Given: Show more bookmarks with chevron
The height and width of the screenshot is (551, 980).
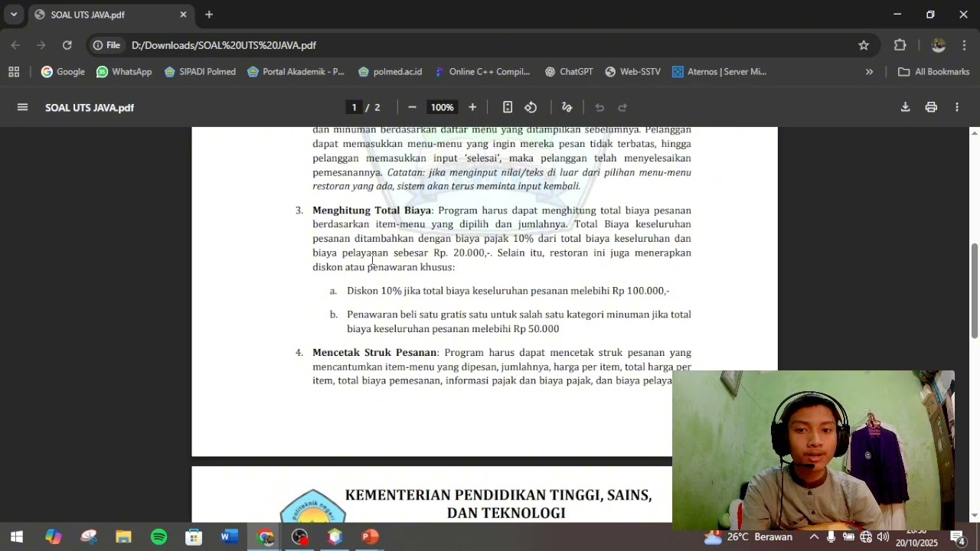Looking at the screenshot, I should pyautogui.click(x=869, y=72).
